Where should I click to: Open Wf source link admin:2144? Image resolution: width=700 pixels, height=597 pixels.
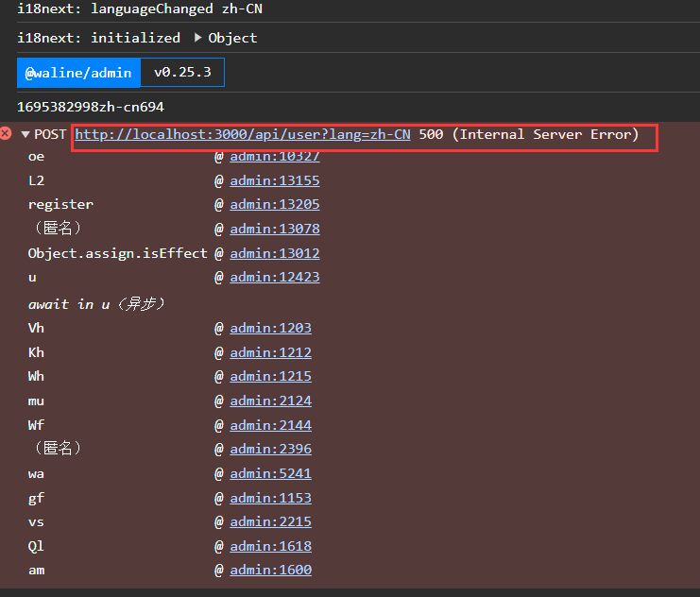pos(270,425)
